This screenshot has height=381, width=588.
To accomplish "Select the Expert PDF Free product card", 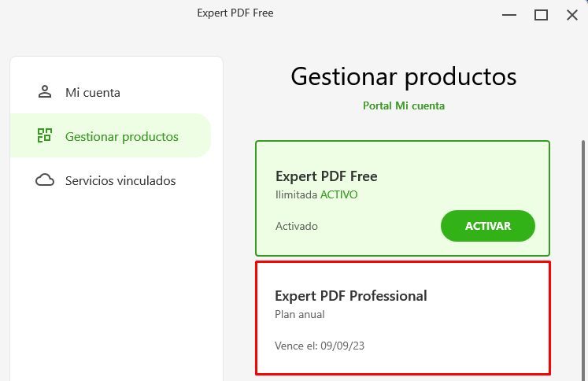I will tap(402, 198).
